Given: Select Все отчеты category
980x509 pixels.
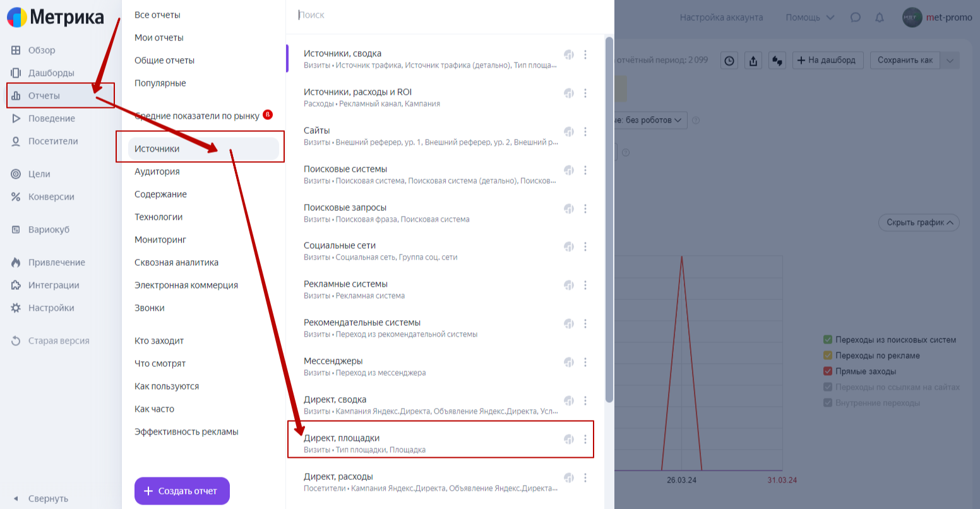Looking at the screenshot, I should point(157,15).
